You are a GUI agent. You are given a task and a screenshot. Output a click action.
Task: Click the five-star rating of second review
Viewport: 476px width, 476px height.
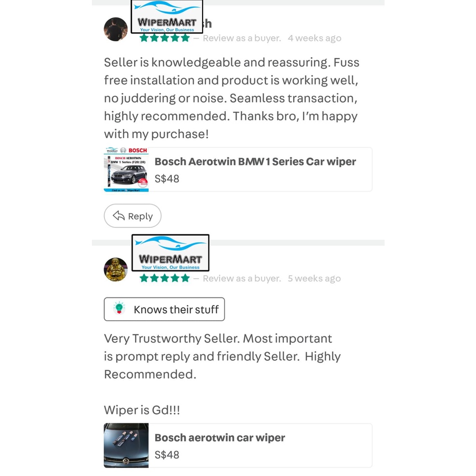click(x=165, y=278)
